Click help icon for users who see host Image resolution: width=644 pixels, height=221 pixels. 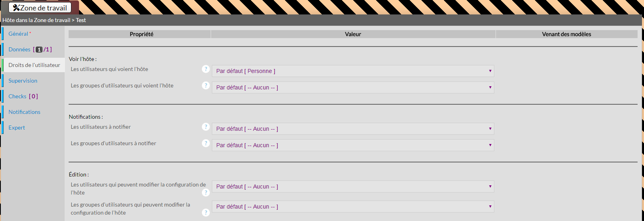pyautogui.click(x=206, y=69)
